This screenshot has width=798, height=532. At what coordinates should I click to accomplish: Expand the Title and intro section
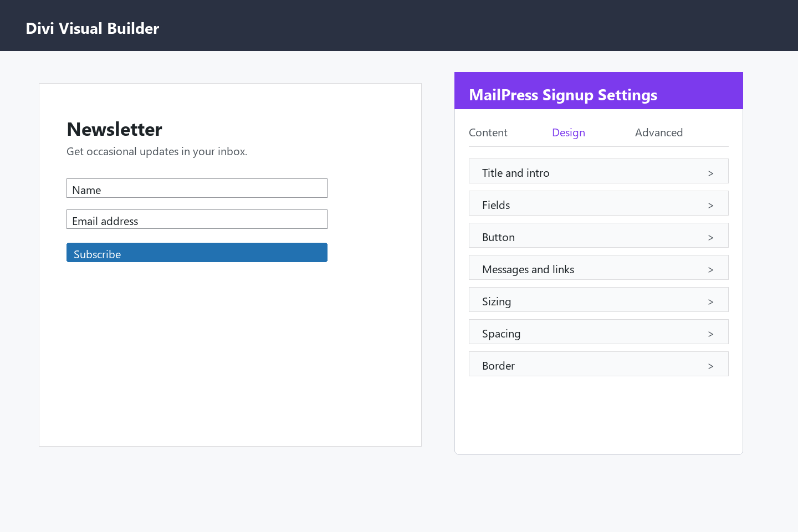pos(598,171)
